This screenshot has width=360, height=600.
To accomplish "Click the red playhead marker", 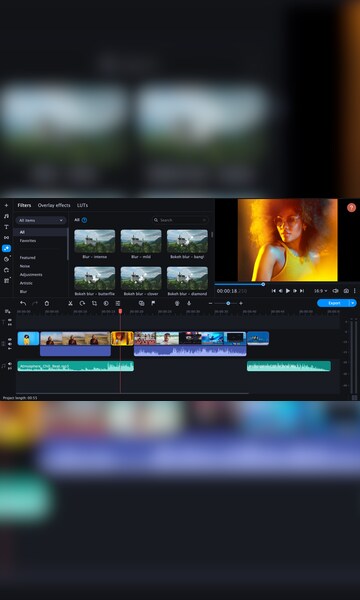I will tap(120, 312).
